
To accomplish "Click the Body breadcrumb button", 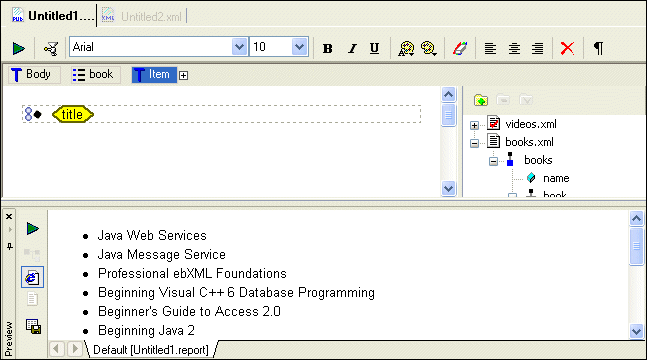I will coord(34,75).
